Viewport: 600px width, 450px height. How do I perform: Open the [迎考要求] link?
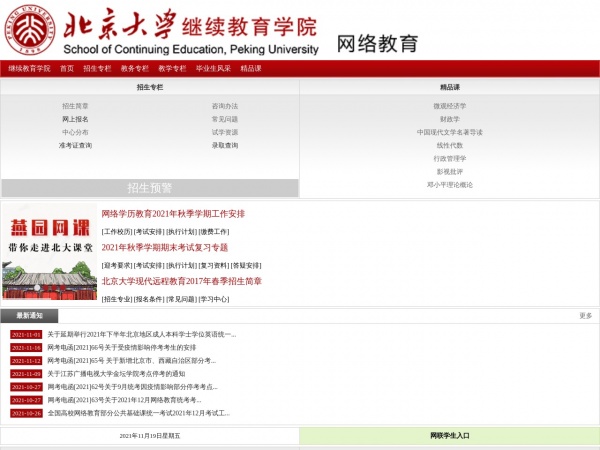coord(117,265)
